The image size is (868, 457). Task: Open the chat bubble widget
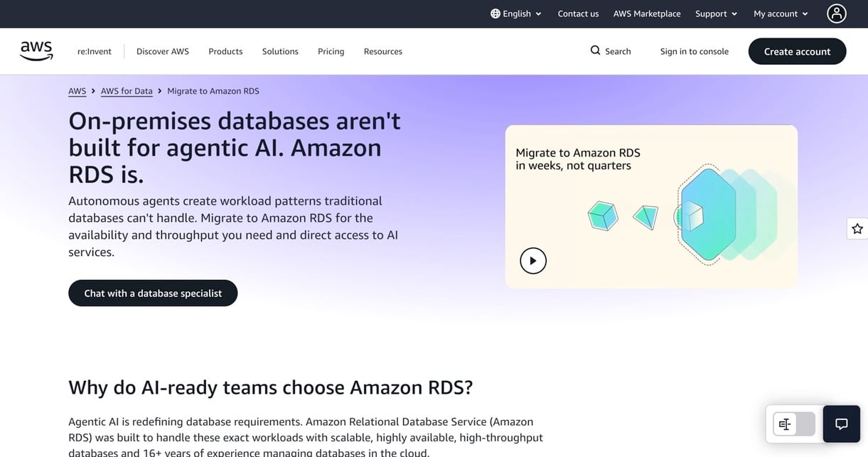pos(842,424)
